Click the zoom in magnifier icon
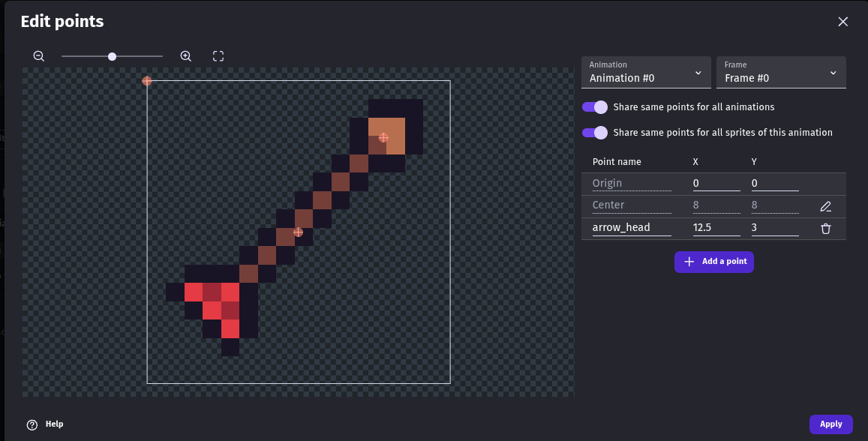Image resolution: width=868 pixels, height=441 pixels. click(186, 56)
